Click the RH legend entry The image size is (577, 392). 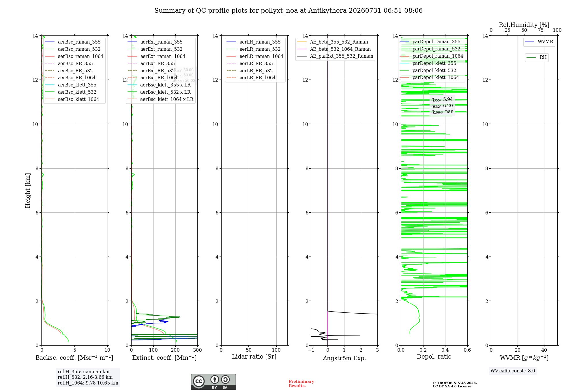click(537, 57)
